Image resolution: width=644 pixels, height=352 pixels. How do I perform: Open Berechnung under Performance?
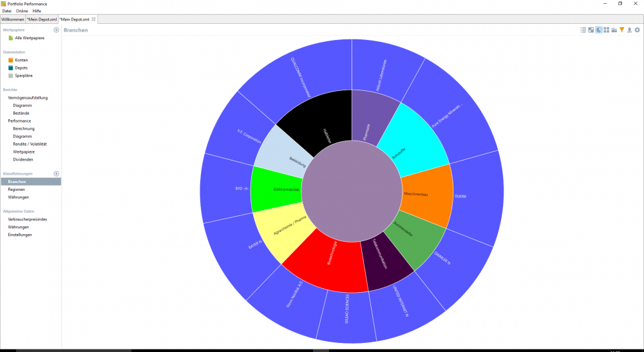pyautogui.click(x=24, y=129)
